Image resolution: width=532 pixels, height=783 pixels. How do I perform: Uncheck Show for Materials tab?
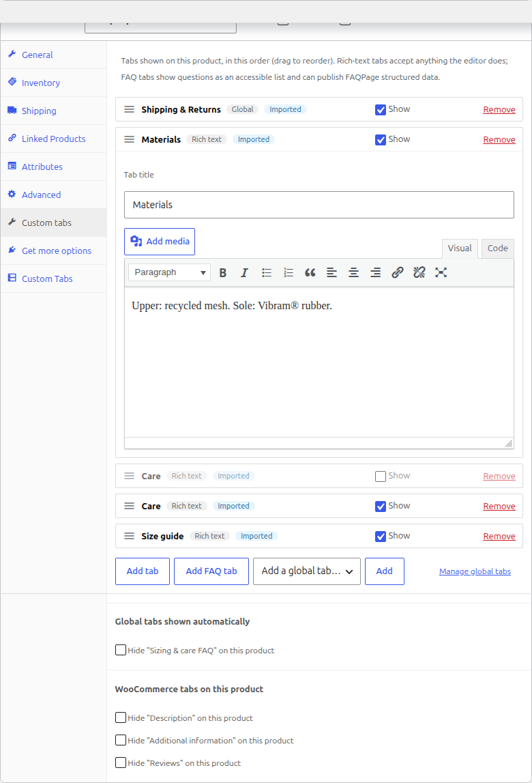coord(381,140)
